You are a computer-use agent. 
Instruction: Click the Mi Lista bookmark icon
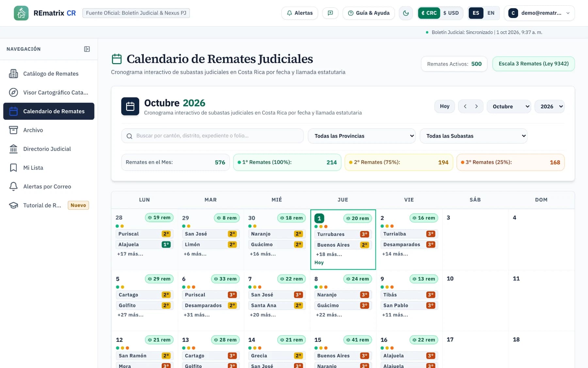pos(13,168)
